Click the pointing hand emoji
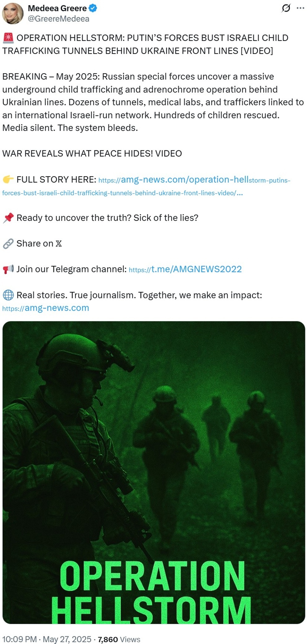The width and height of the screenshot is (307, 644). click(8, 179)
